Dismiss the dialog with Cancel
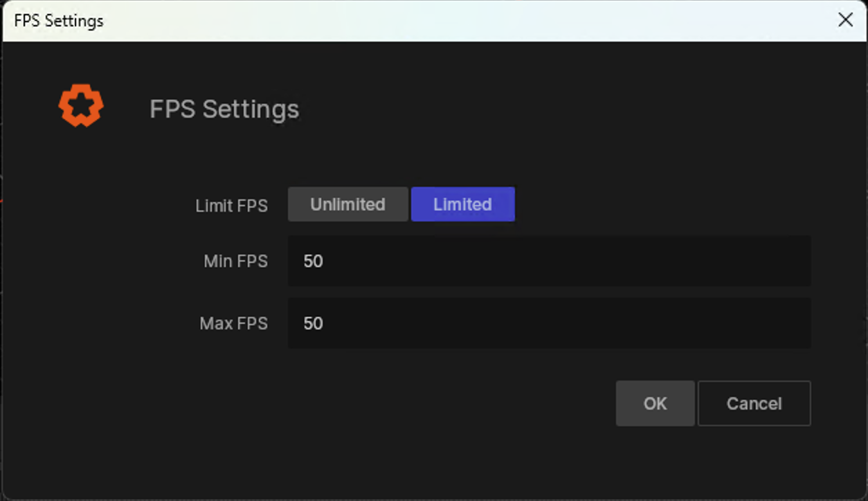 click(754, 403)
